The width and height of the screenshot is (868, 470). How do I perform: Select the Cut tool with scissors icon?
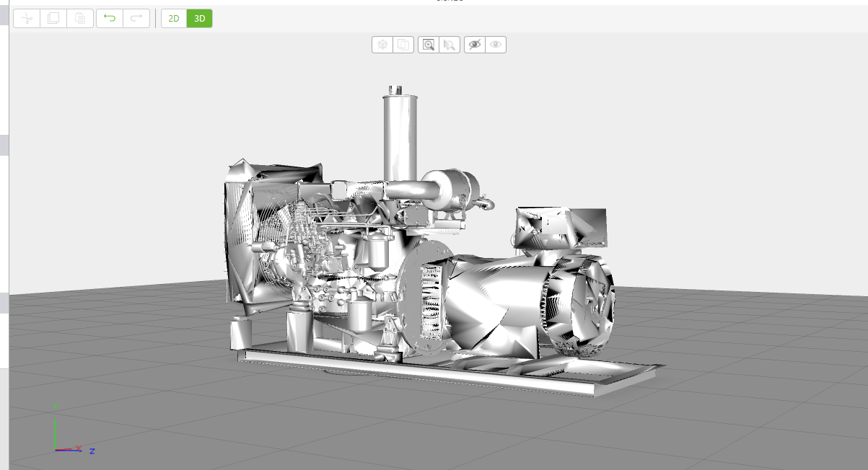26,18
